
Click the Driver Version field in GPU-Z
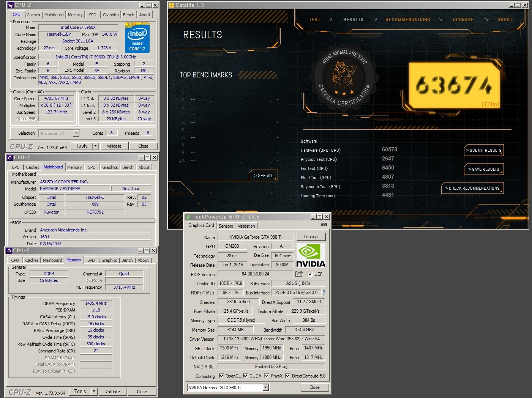tap(271, 339)
